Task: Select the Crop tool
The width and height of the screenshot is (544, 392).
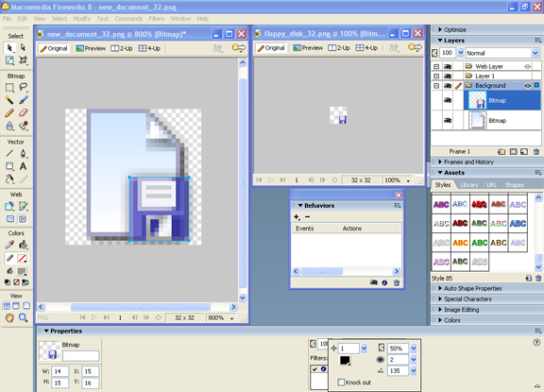Action: tap(23, 60)
